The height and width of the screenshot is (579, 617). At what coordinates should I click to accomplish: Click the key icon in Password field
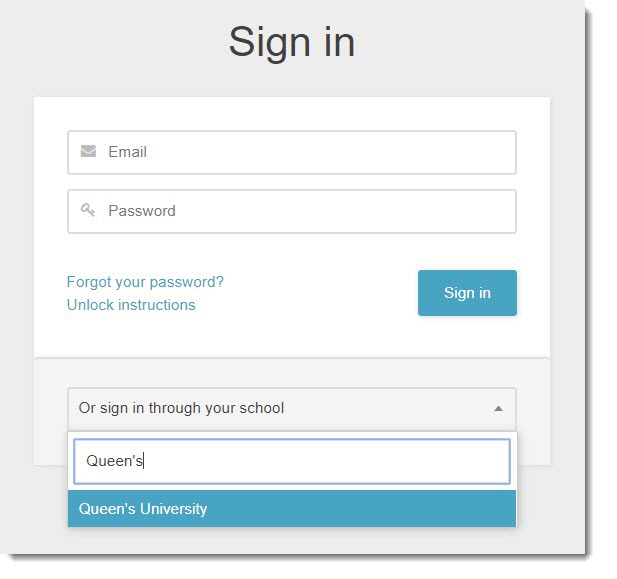pos(88,211)
